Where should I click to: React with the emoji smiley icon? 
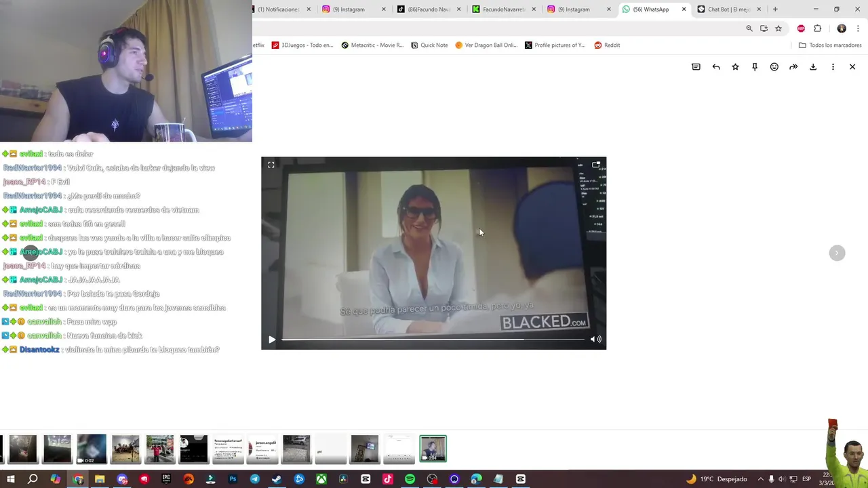click(774, 67)
